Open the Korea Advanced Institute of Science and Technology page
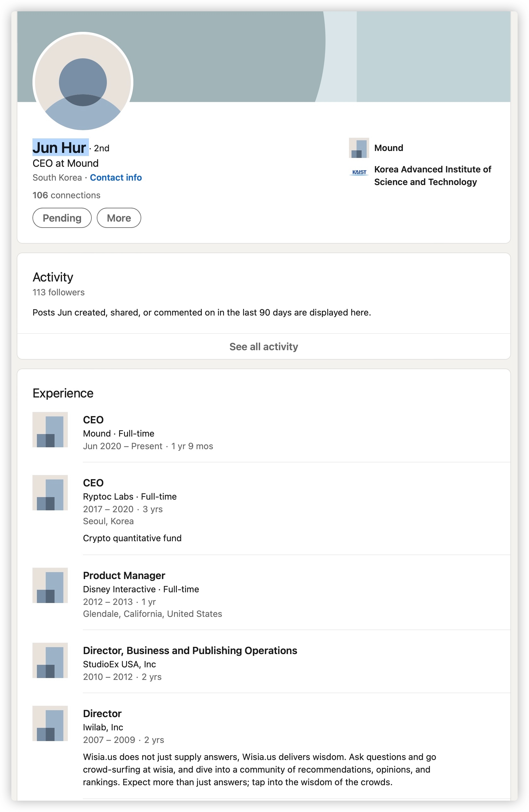Viewport: 529px width, 812px height. click(433, 176)
